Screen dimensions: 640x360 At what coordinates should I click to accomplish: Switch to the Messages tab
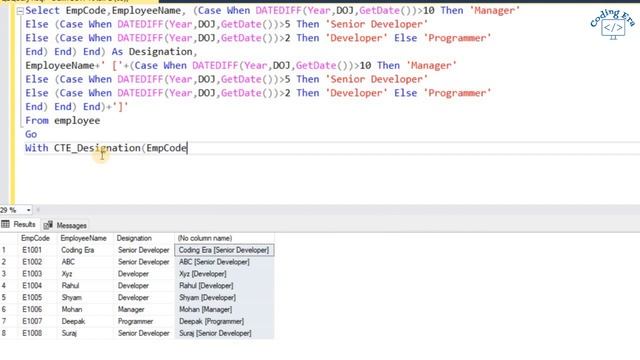pyautogui.click(x=65, y=225)
